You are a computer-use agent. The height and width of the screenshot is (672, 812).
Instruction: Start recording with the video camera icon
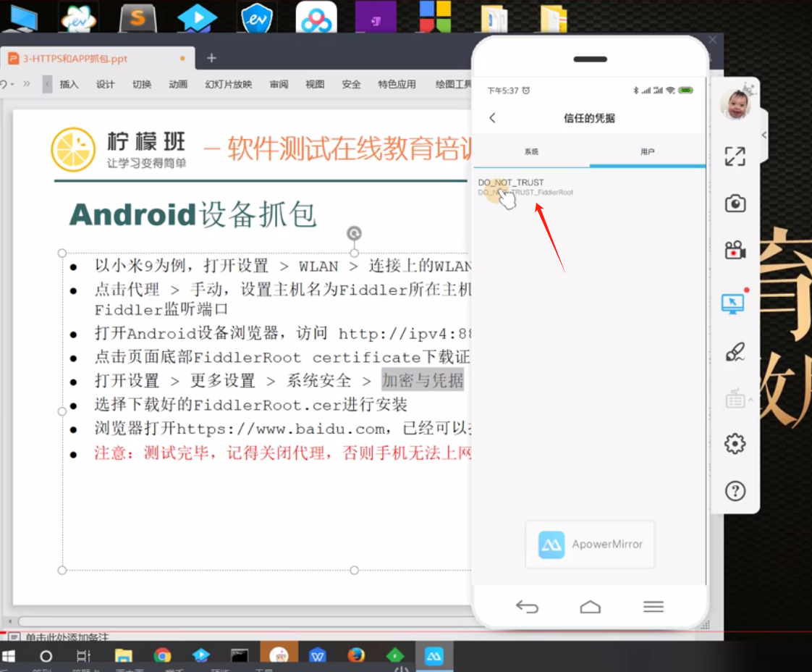pos(735,250)
